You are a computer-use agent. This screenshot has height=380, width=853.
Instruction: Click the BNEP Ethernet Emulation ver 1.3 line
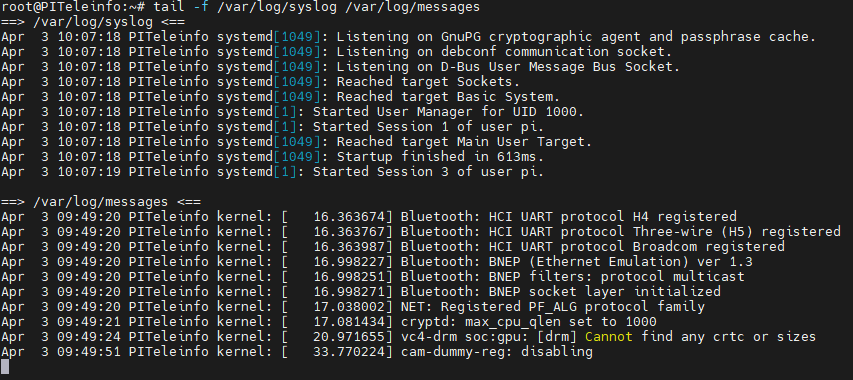click(x=376, y=261)
